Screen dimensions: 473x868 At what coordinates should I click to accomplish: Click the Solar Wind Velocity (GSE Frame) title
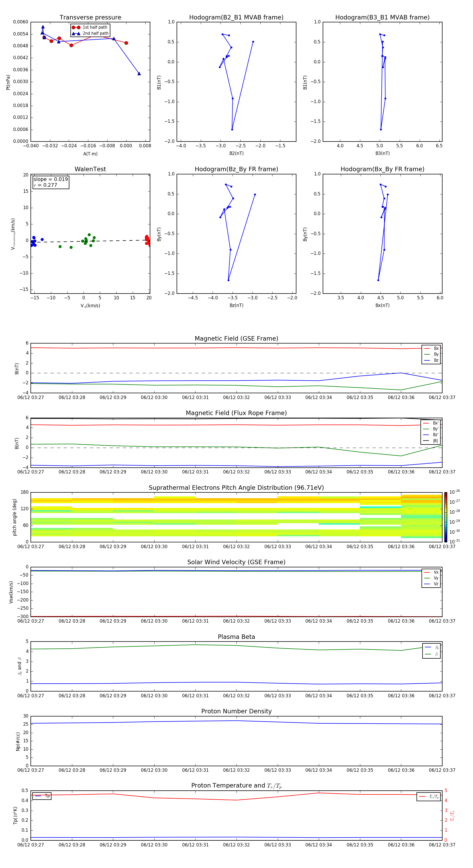[x=236, y=562]
